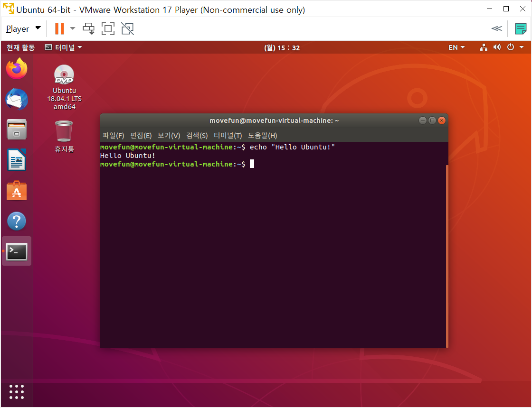Open the terminal 보기(V) menu
This screenshot has height=408, width=532.
(x=169, y=136)
